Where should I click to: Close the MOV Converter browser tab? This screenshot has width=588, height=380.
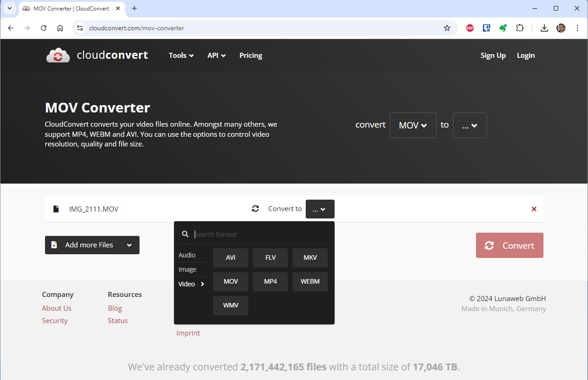(x=118, y=8)
